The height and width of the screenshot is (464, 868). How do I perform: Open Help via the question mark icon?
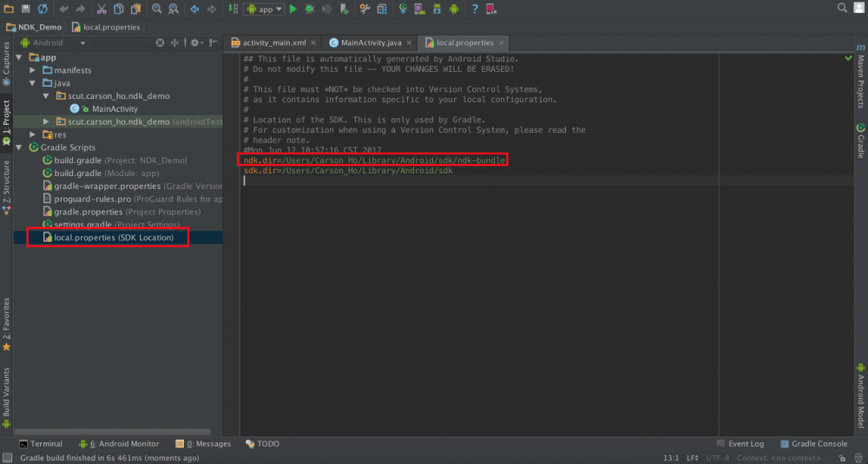pyautogui.click(x=475, y=9)
